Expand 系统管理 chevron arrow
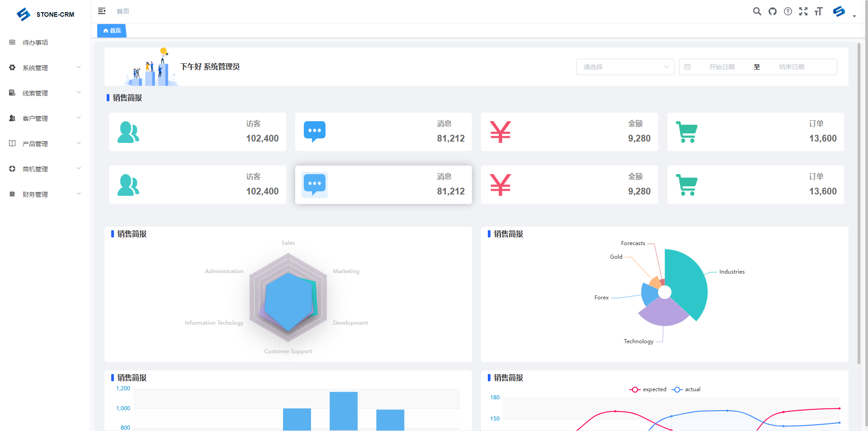The width and height of the screenshot is (868, 431). tap(79, 67)
